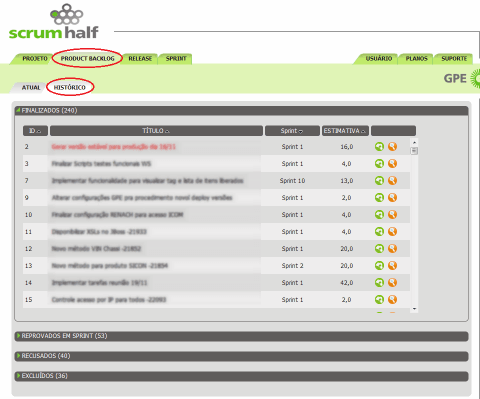
Task: Click the orange view icon for item 9
Action: click(393, 198)
